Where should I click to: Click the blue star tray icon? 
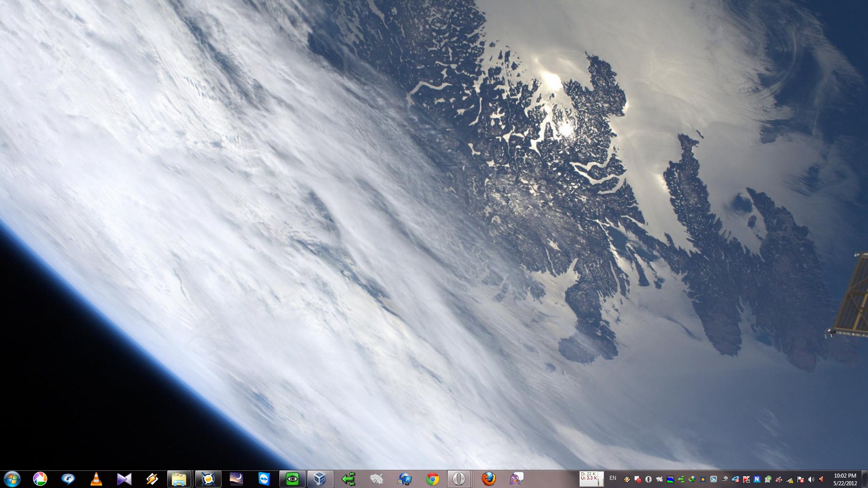pyautogui.click(x=703, y=479)
